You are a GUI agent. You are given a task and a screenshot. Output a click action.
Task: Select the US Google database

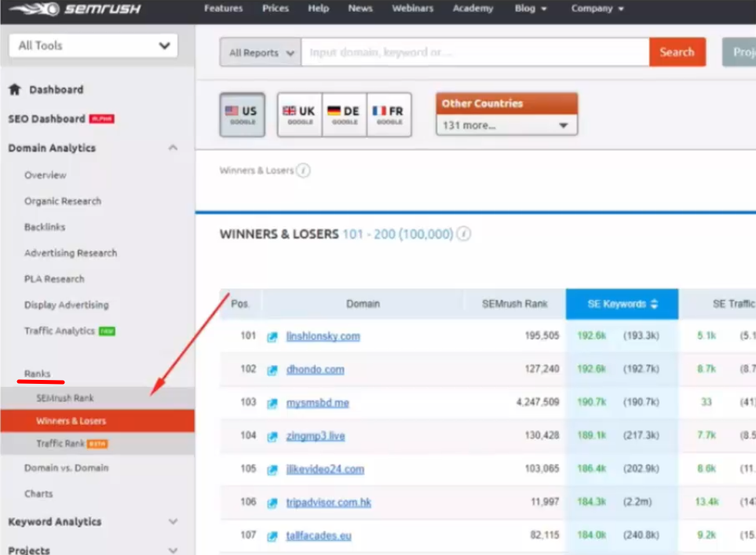click(x=242, y=115)
